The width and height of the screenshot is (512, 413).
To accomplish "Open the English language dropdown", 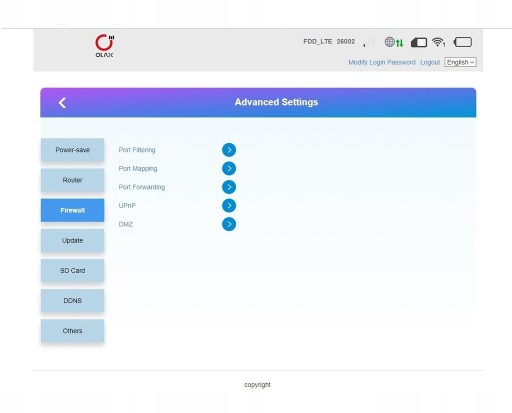I will coord(460,62).
